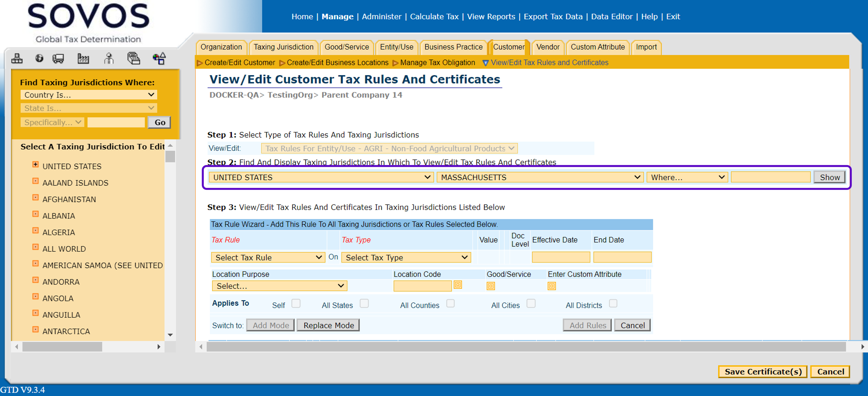Click the globe taxing jurisdiction icon
The image size is (868, 396).
point(39,58)
